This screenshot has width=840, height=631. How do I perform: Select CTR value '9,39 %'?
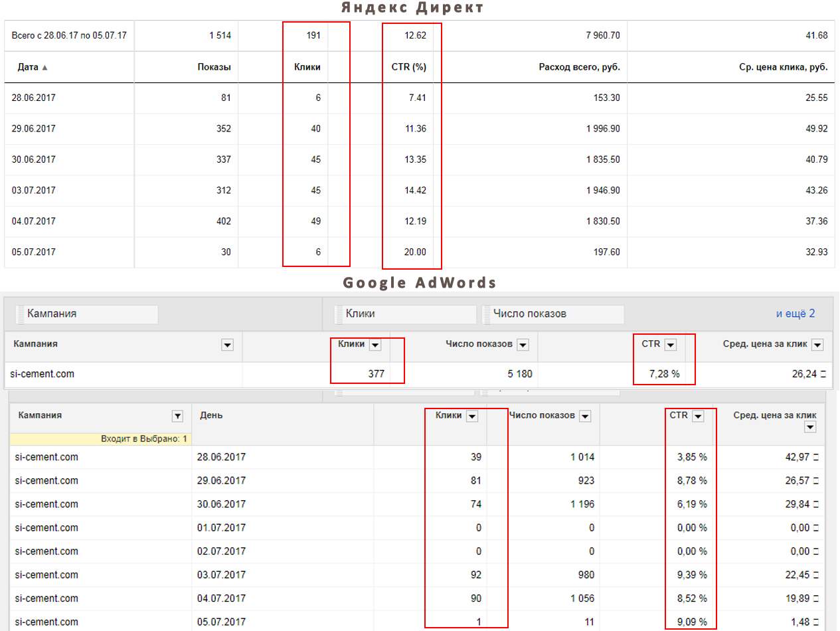point(691,575)
